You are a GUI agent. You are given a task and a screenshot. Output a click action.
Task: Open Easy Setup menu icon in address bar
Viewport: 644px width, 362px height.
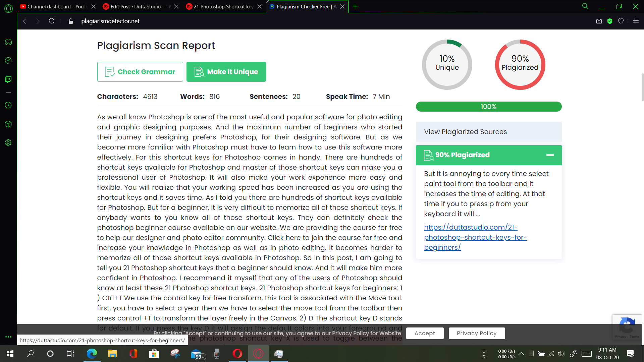point(636,21)
